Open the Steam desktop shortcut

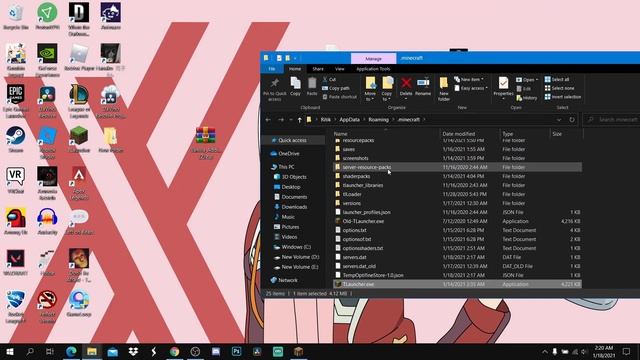pos(16,140)
